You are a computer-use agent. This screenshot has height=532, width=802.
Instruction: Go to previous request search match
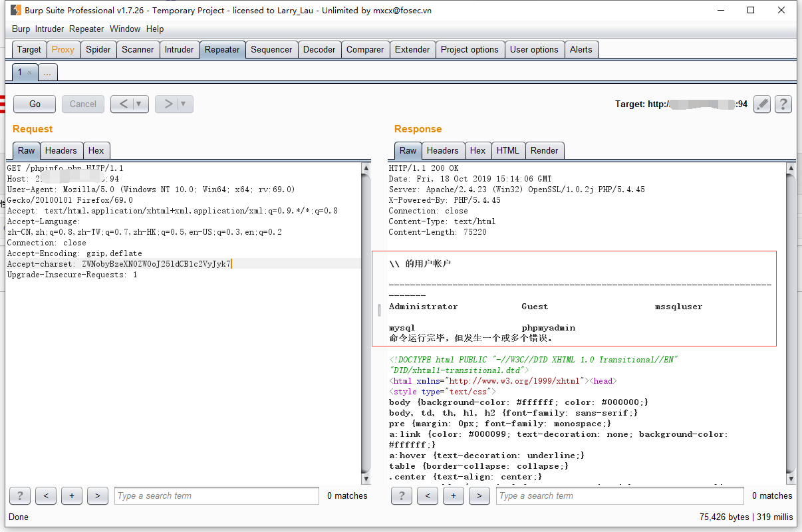46,495
